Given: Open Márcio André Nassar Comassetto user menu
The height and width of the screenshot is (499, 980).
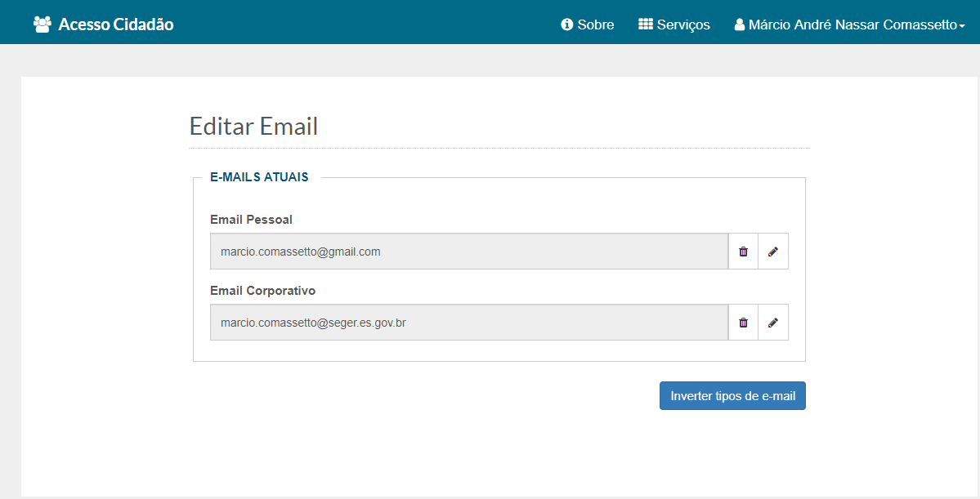Looking at the screenshot, I should coord(852,25).
